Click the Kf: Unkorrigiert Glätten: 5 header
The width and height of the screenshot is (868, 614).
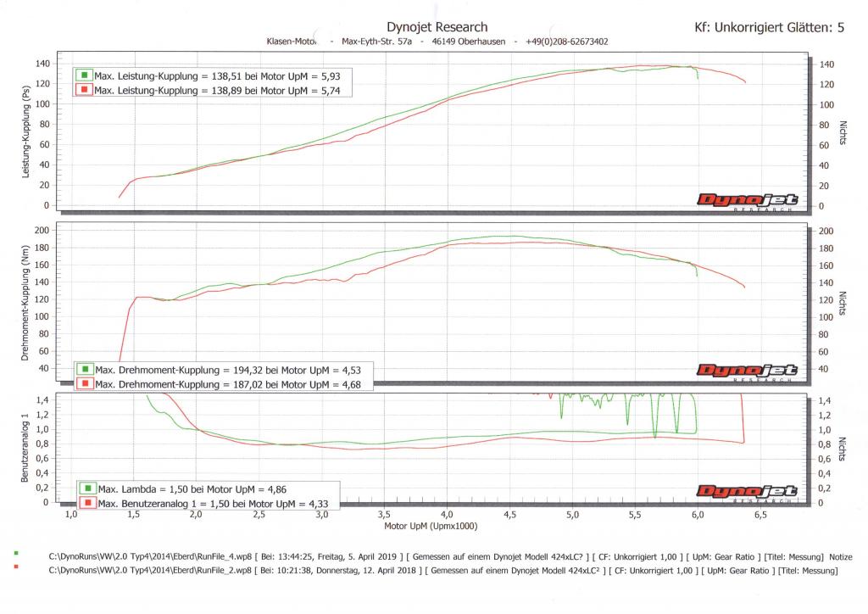(769, 28)
